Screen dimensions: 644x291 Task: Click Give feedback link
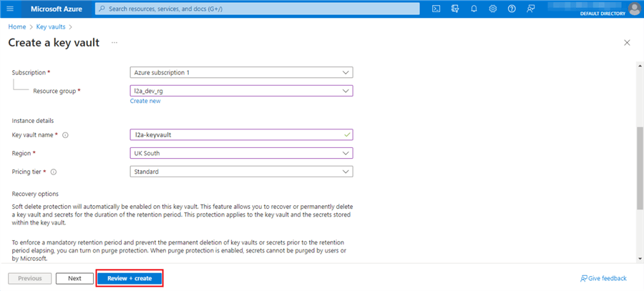603,278
